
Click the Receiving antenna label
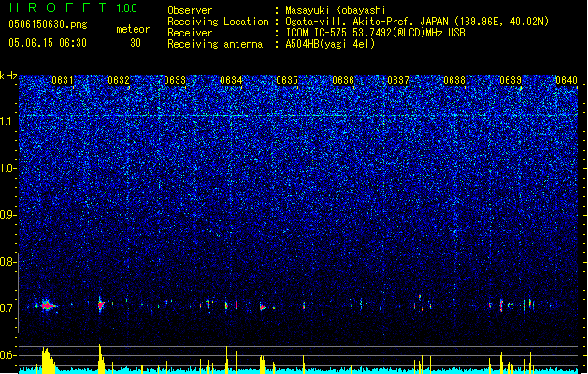point(215,44)
